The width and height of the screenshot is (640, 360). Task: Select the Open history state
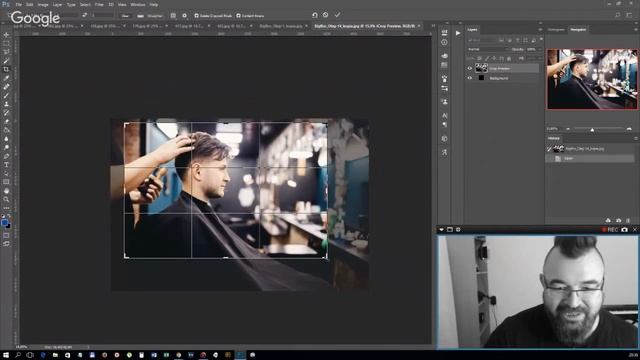click(590, 158)
